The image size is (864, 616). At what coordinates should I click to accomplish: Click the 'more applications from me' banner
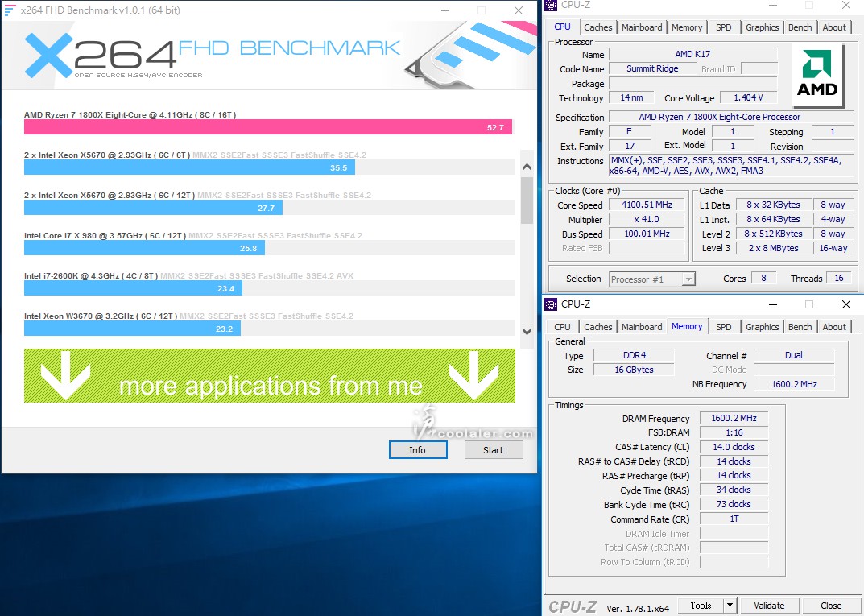[270, 375]
